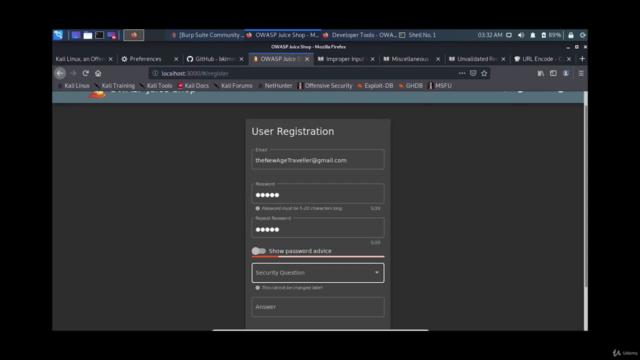The height and width of the screenshot is (360, 640).
Task: Click the Email input field
Action: tap(318, 160)
